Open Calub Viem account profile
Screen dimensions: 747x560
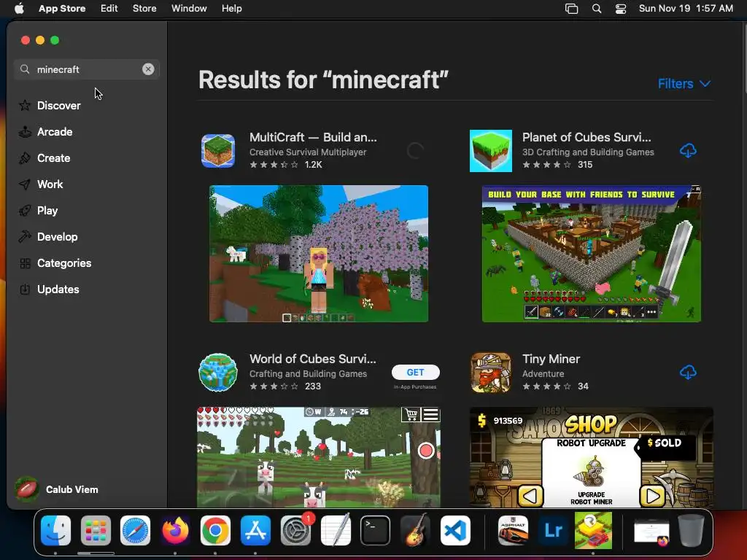point(57,489)
